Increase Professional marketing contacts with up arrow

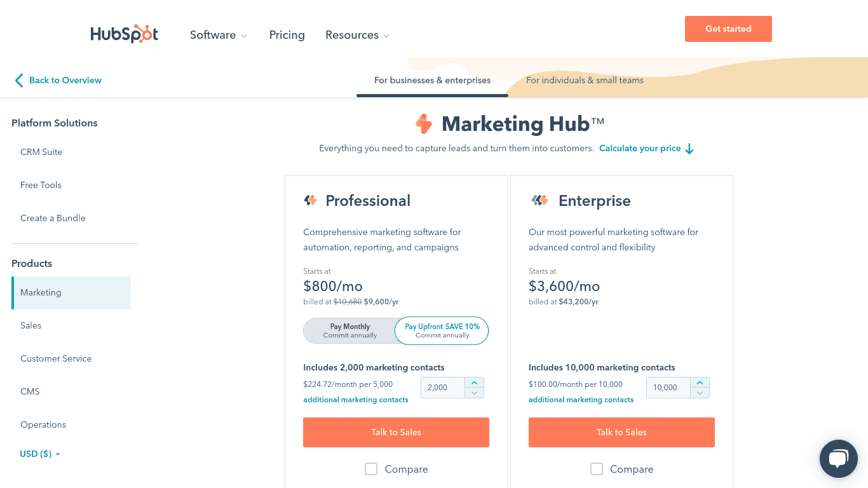474,383
